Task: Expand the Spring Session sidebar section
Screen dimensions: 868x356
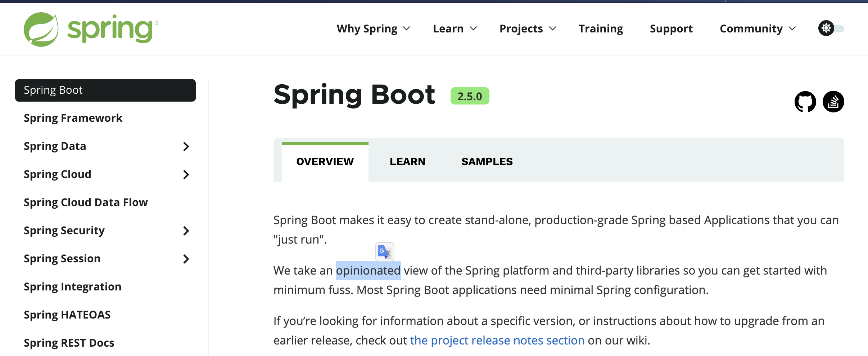Action: 186,259
